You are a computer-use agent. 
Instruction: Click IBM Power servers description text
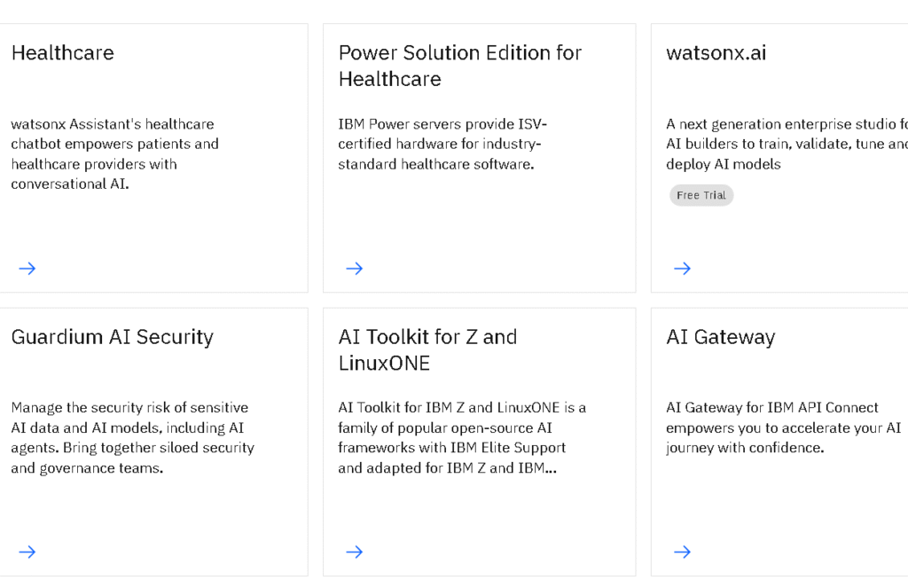point(442,144)
